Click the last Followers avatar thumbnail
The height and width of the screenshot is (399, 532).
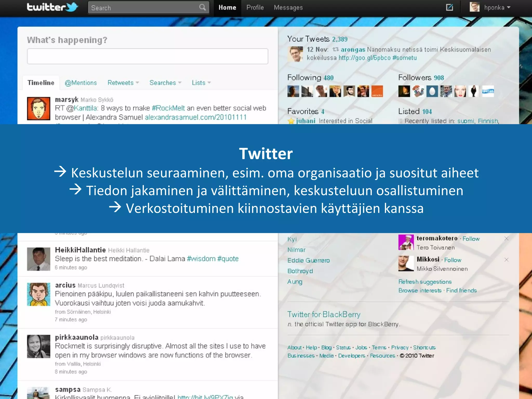coord(488,91)
